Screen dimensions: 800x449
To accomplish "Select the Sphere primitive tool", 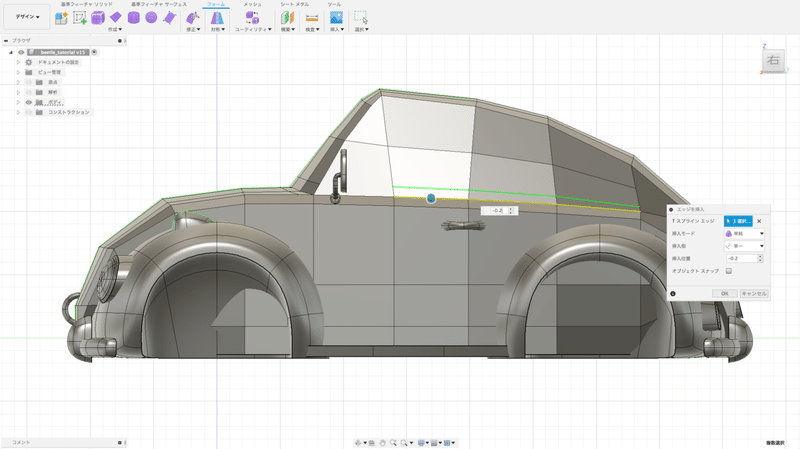I will (x=151, y=17).
